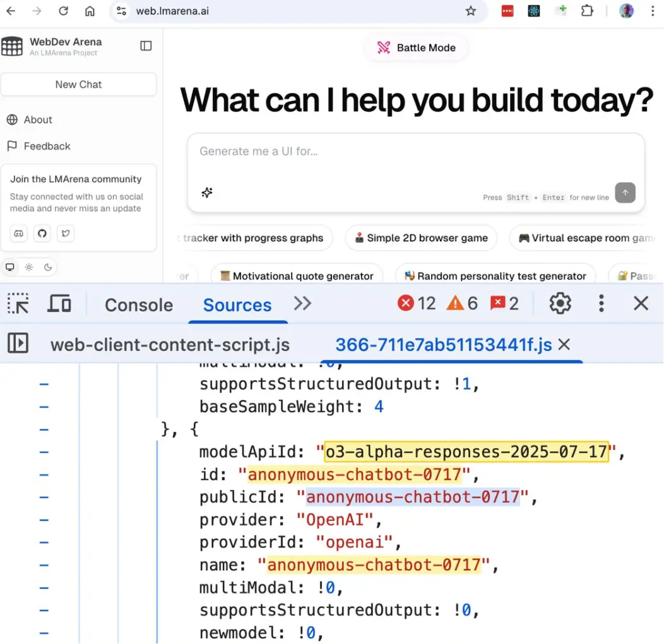
Task: Open the Battle Mode selector
Action: click(417, 47)
